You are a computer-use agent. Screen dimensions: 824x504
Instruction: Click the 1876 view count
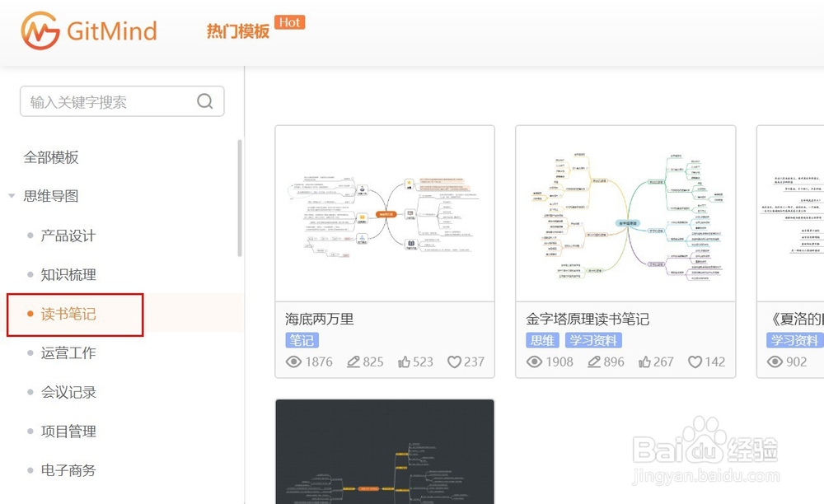click(319, 362)
